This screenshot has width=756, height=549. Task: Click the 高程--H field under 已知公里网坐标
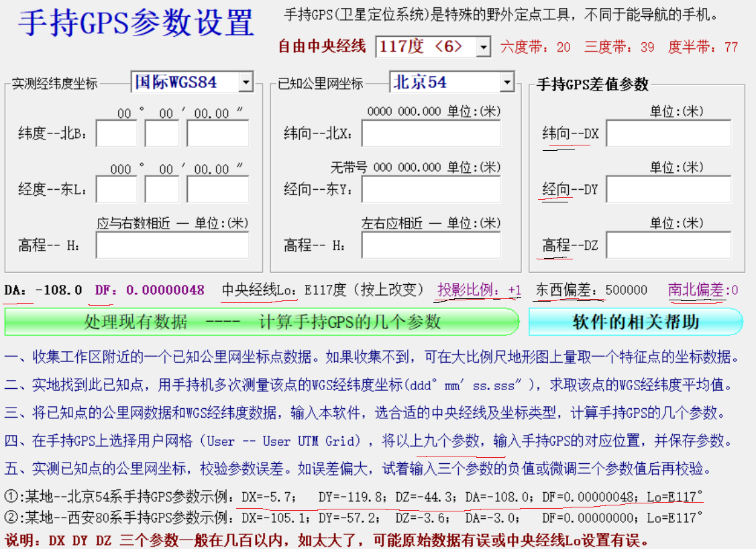point(431,245)
